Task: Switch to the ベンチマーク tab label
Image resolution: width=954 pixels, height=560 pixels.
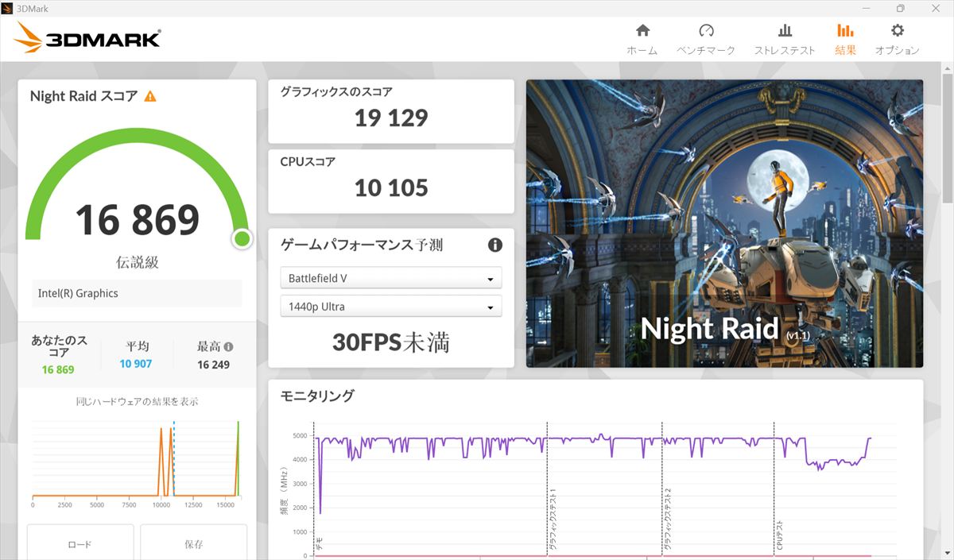Action: point(706,50)
